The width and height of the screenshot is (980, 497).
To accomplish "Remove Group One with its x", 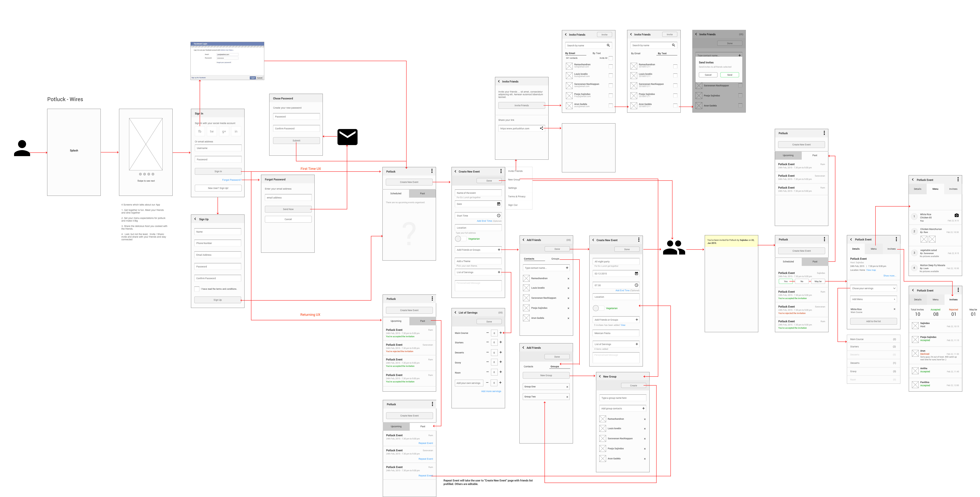I will pos(567,387).
